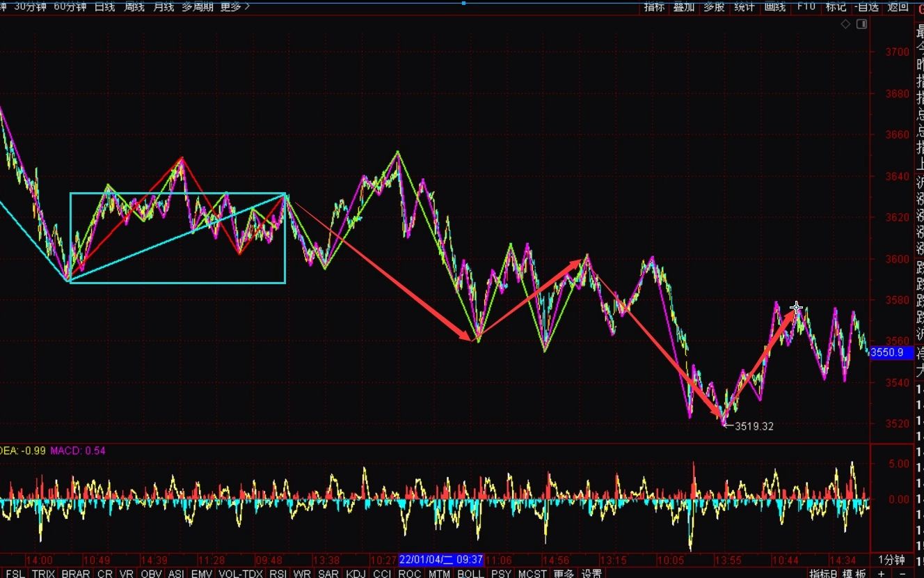Select TRIX indicator tab

pyautogui.click(x=43, y=573)
